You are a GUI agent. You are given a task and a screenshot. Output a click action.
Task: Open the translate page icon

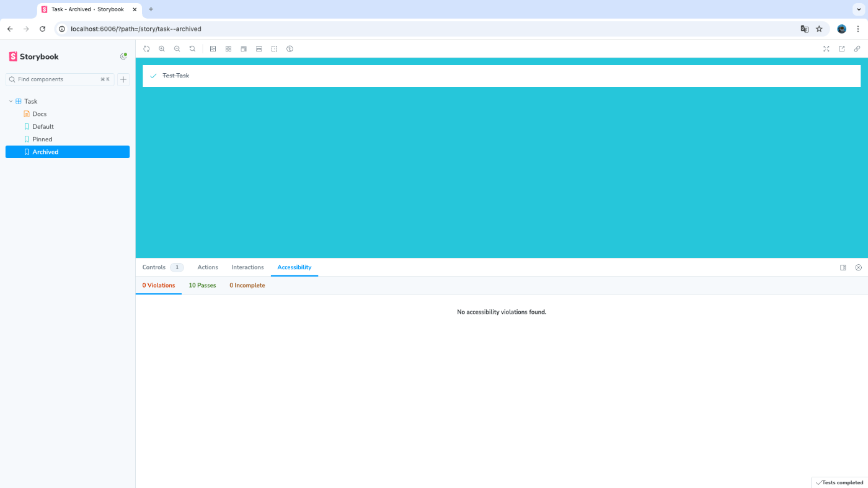point(804,29)
